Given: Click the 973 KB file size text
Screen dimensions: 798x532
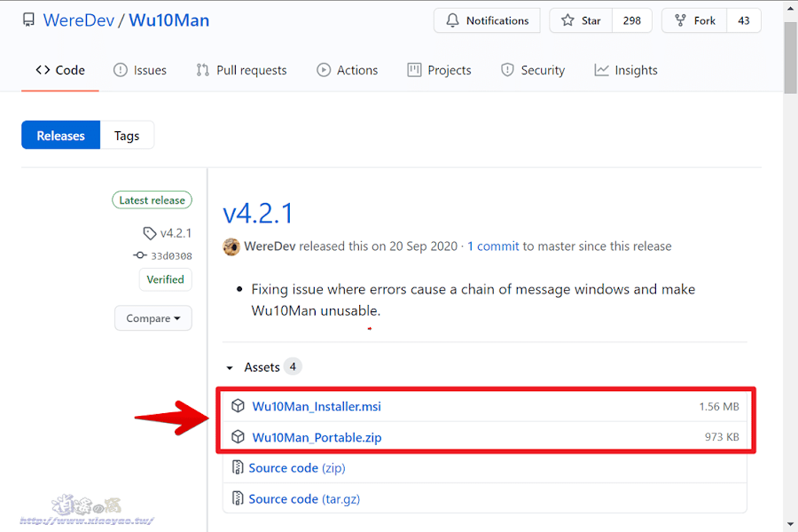Looking at the screenshot, I should 722,437.
